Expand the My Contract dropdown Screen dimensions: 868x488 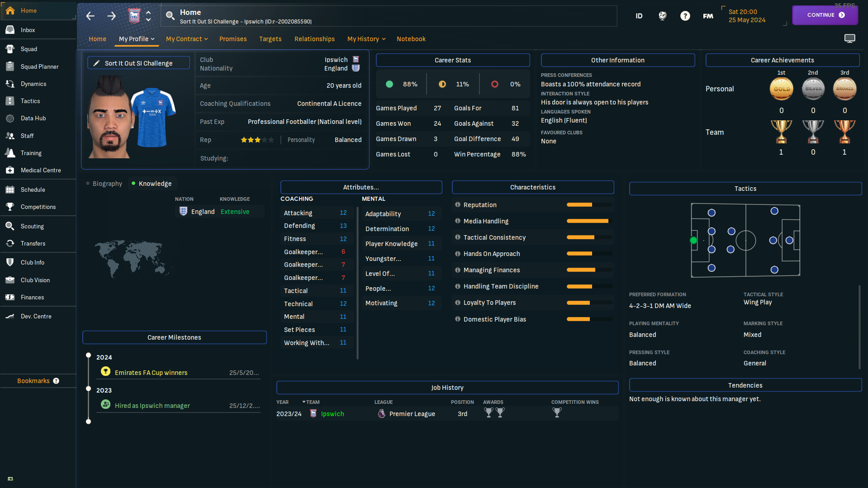(x=187, y=39)
